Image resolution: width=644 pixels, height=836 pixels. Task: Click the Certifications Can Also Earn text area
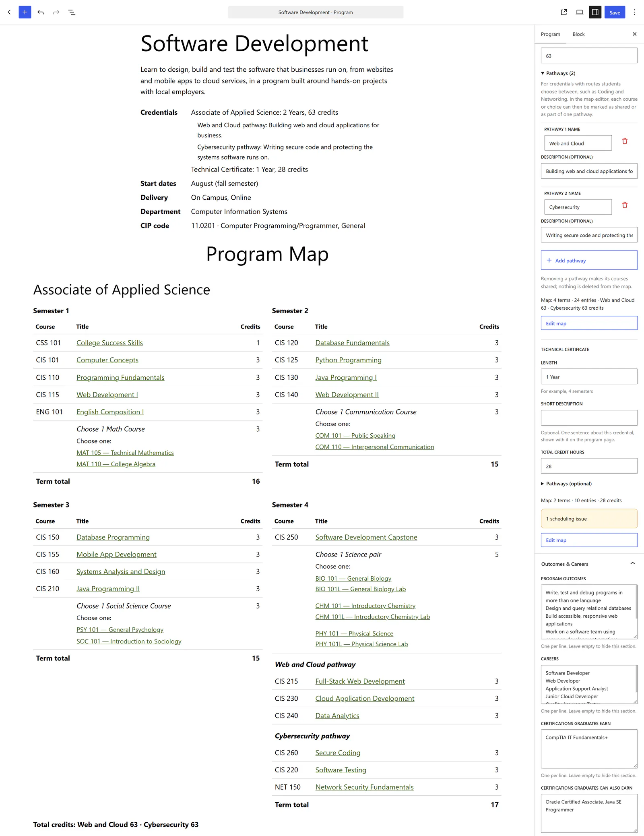(x=589, y=813)
